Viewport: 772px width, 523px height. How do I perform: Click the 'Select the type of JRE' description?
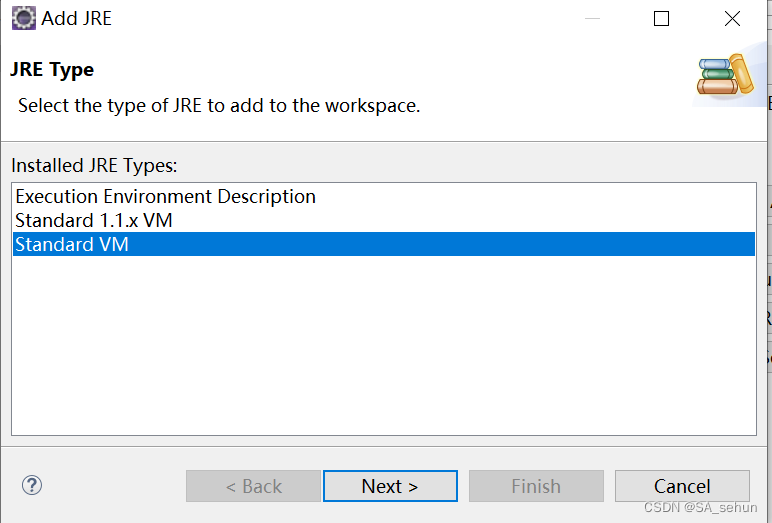click(219, 105)
